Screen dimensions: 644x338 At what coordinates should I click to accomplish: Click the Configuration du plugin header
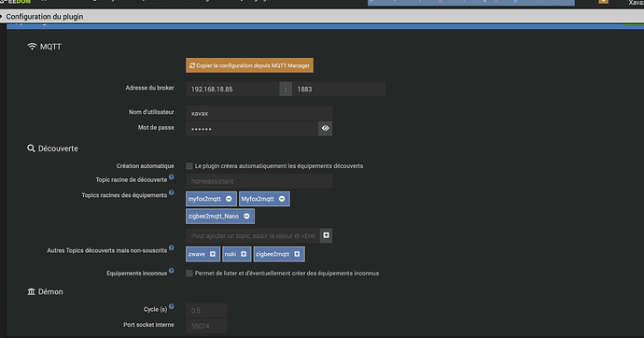tap(45, 17)
